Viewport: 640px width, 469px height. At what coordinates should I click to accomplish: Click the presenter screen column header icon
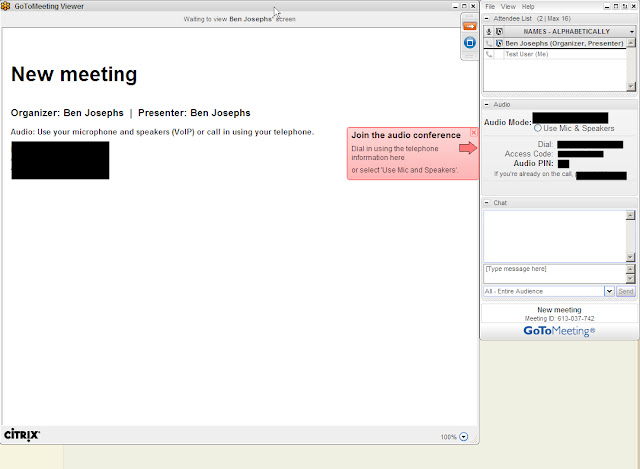[499, 31]
